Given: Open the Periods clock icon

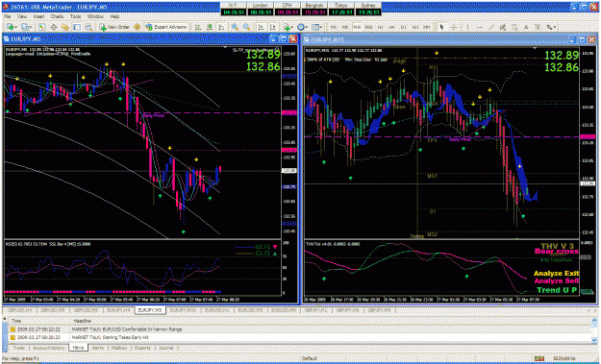Looking at the screenshot, I should click(x=301, y=27).
